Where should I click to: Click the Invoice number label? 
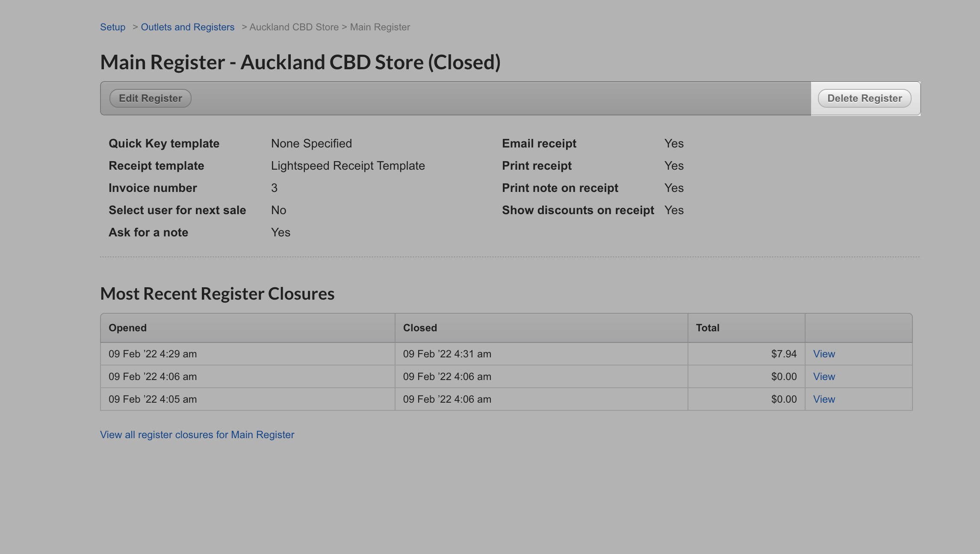[x=153, y=188]
